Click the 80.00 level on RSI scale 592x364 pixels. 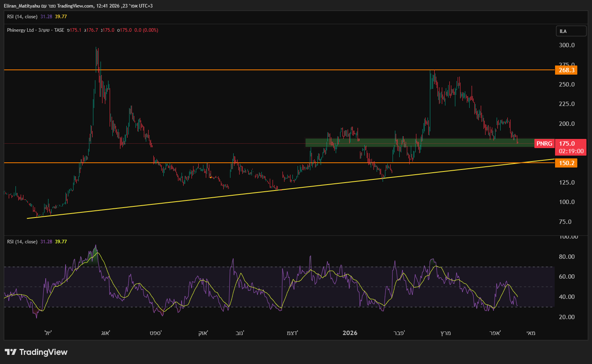[x=567, y=257]
